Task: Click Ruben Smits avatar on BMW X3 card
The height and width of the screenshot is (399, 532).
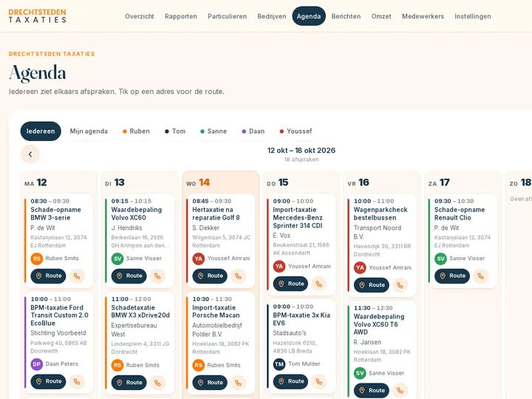Action: [x=117, y=365]
